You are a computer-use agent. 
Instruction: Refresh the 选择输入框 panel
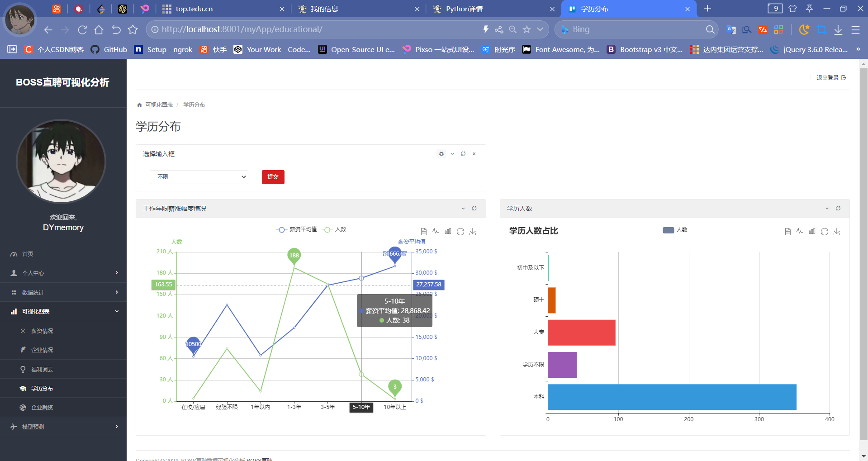coord(463,154)
